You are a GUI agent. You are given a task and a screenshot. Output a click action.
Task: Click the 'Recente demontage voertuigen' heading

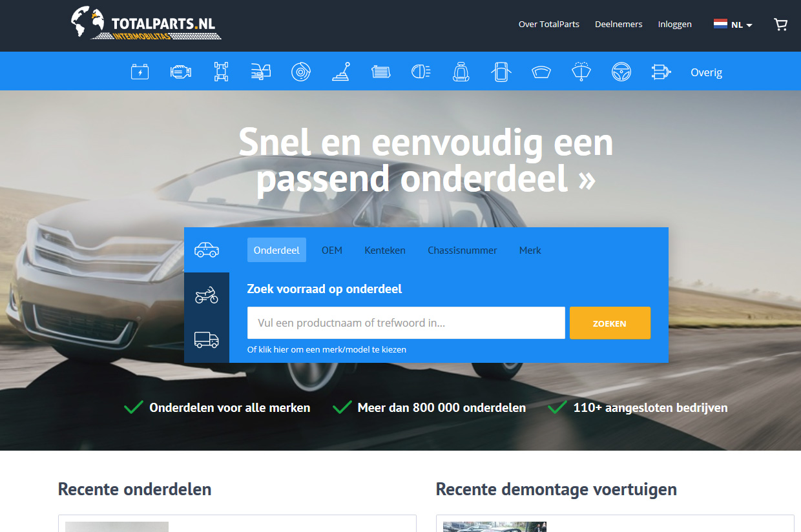556,489
